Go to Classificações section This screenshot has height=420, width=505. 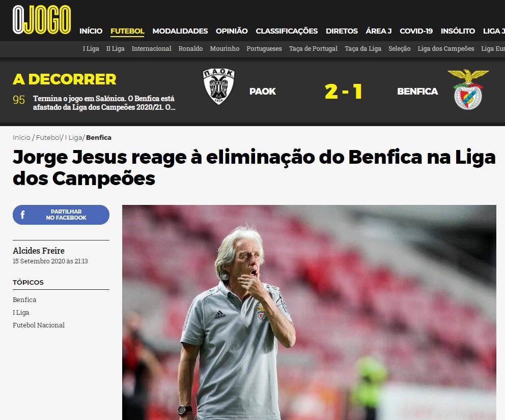pos(287,31)
